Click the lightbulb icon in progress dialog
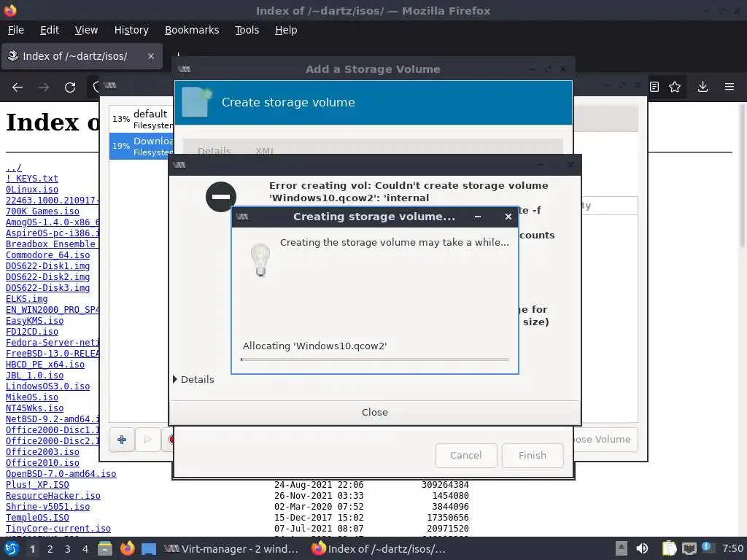747x560 pixels. (x=260, y=260)
